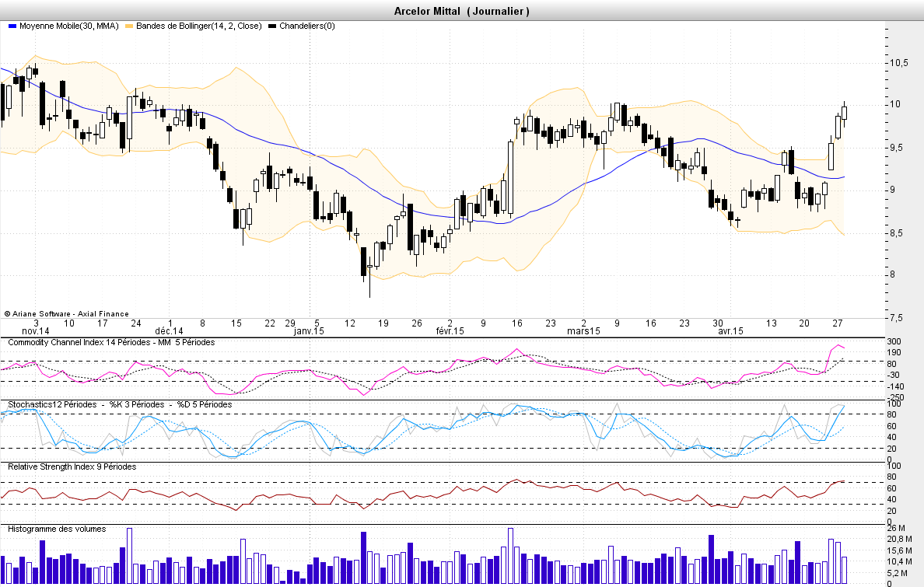The height and width of the screenshot is (587, 924).
Task: Select the Chandeliers(0) legend label
Action: tap(307, 26)
